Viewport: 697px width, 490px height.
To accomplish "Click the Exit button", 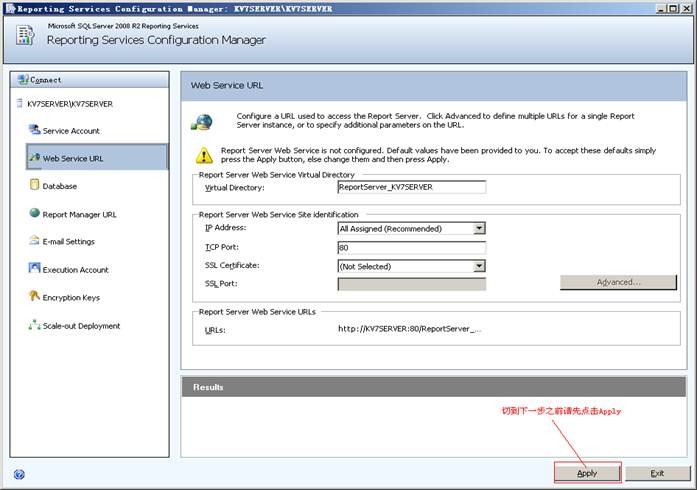I will (x=657, y=473).
